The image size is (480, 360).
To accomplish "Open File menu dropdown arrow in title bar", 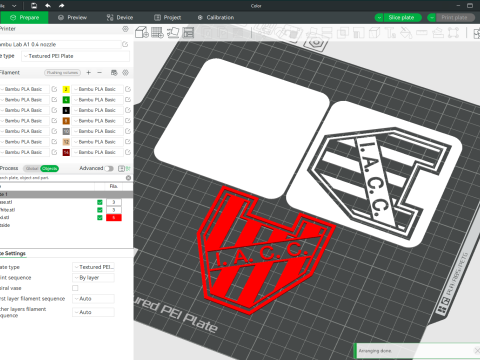I will click(x=14, y=6).
